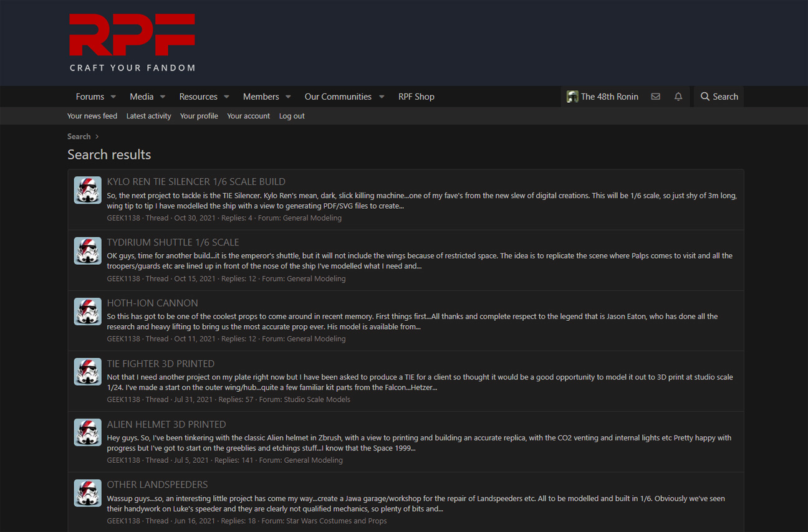Open Latest activity link
The height and width of the screenshot is (532, 808).
[x=148, y=116]
